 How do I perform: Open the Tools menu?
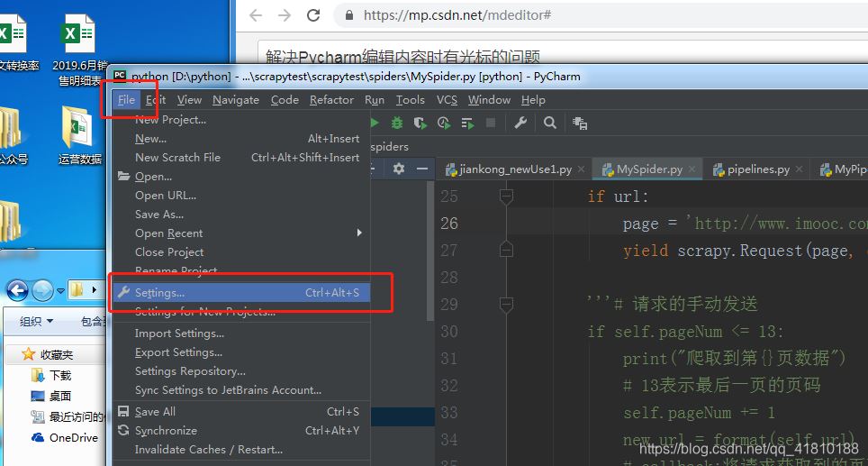pyautogui.click(x=411, y=100)
